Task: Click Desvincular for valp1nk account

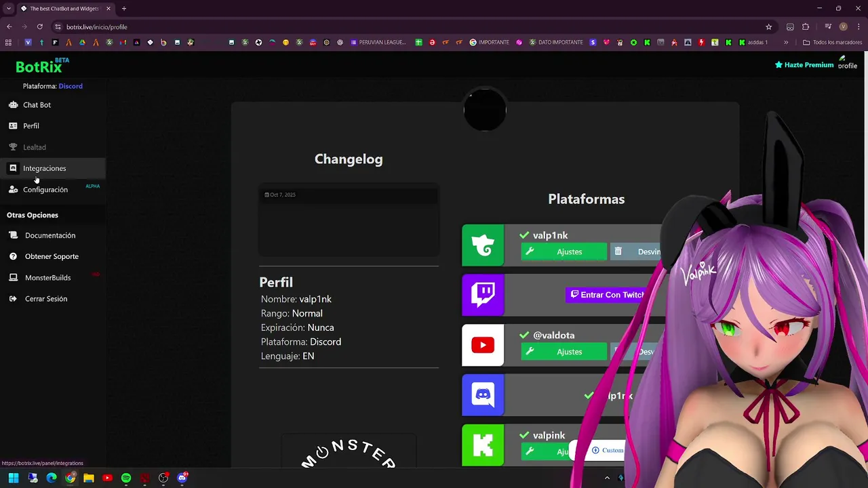Action: [x=637, y=251]
